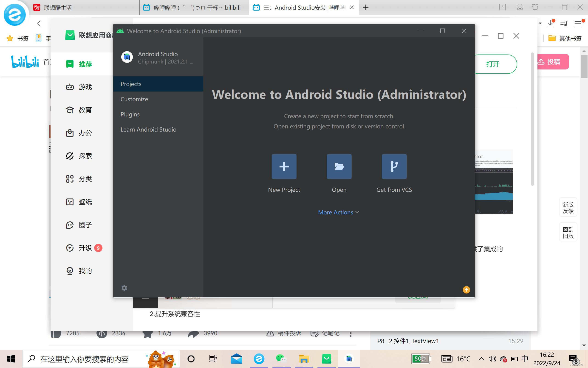Show hidden system tray icons chevron
Viewport: 588px width, 368px height.
tap(481, 359)
